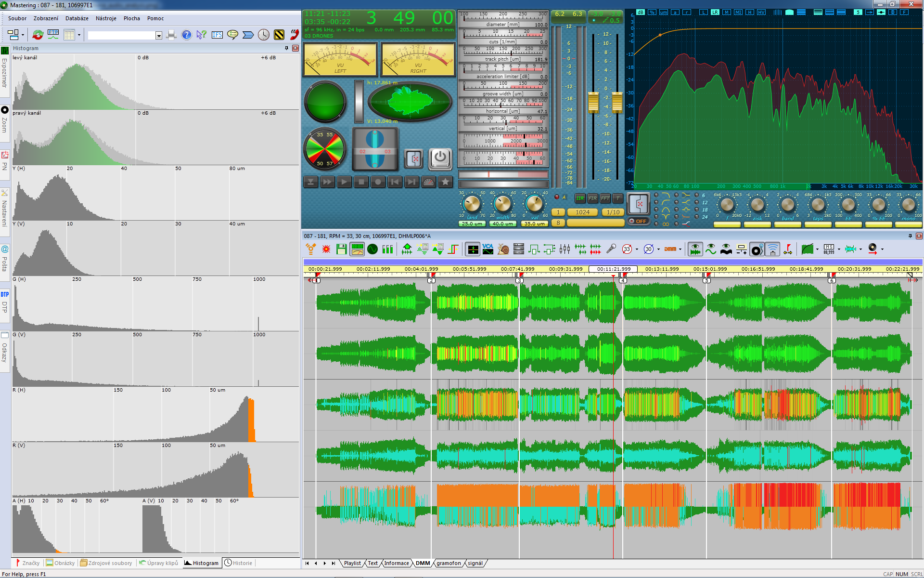924x578 pixels.
Task: Click the turntable record icon
Action: tap(757, 249)
